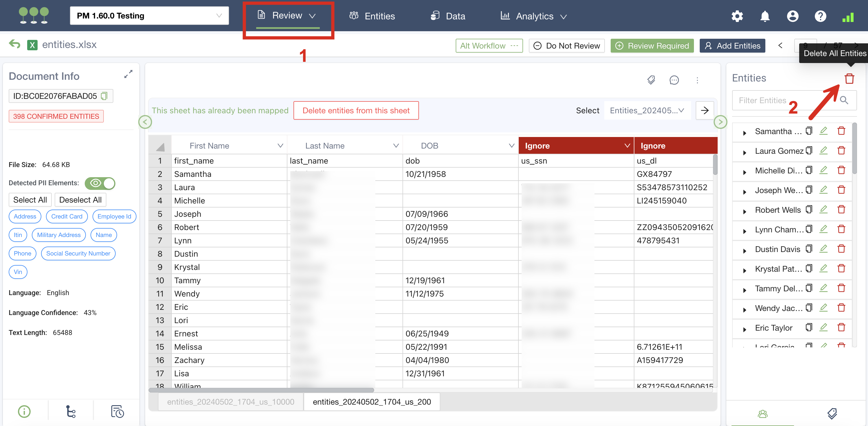Copy the document ID to clipboard
The image size is (868, 426).
pos(104,96)
